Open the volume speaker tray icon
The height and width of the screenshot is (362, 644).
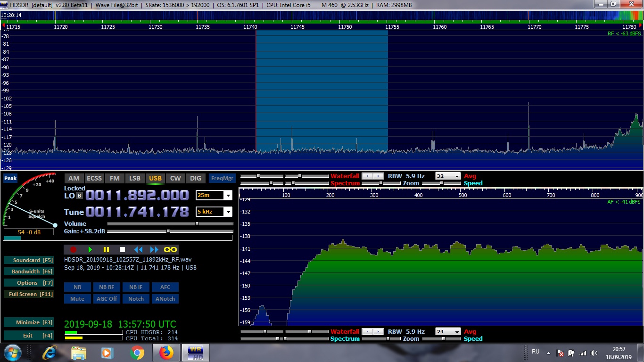point(594,353)
